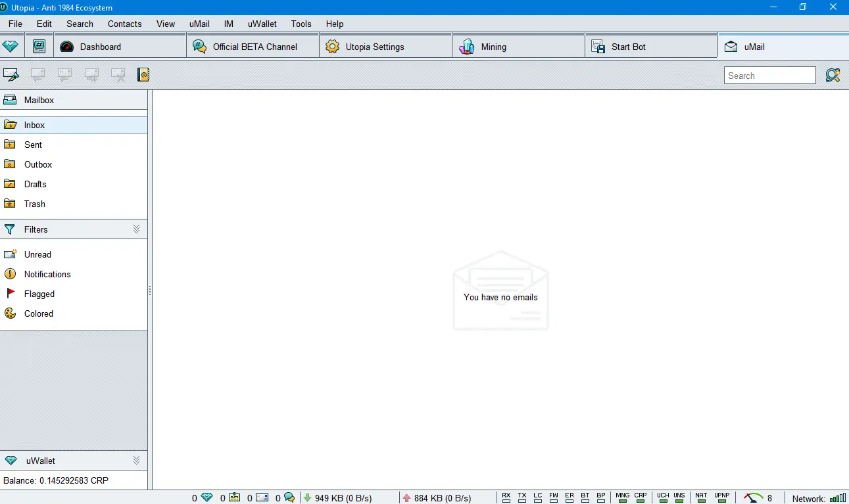Select the uMail tab
The image size is (849, 504).
click(783, 47)
